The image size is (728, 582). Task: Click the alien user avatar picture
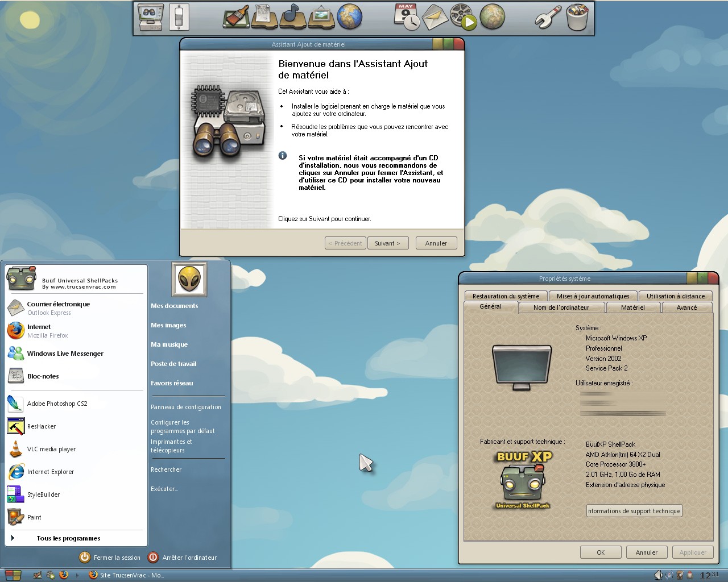pyautogui.click(x=189, y=279)
